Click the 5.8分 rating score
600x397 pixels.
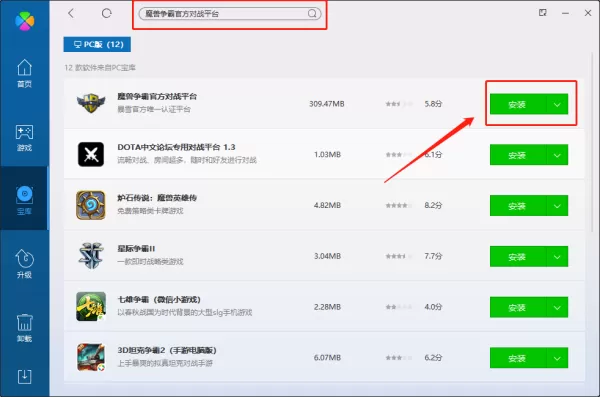pos(433,104)
